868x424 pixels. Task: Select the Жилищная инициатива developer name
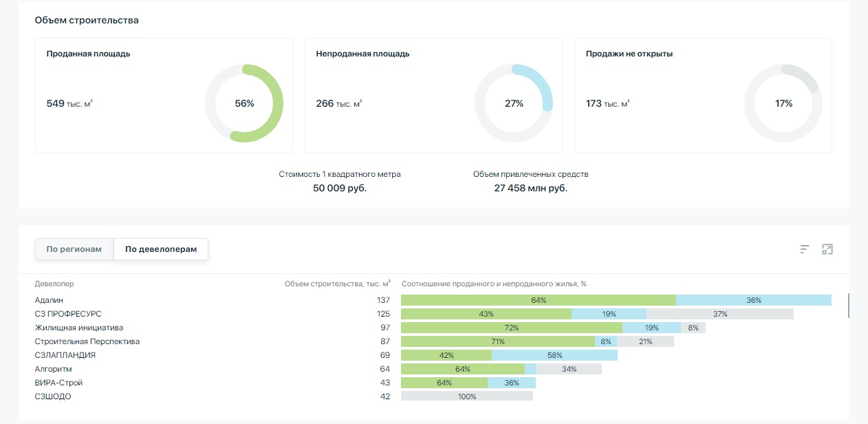pos(79,328)
